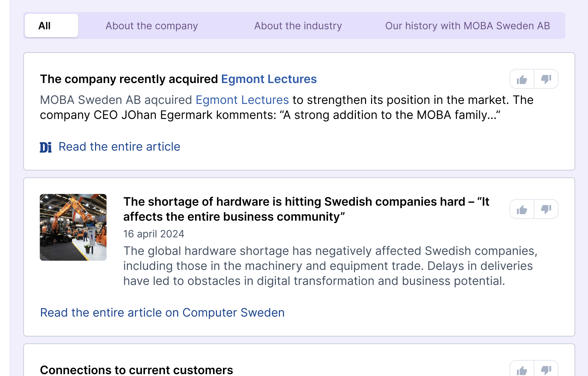The image size is (588, 376).
Task: Click the Di newspaper logo icon
Action: coord(46,147)
